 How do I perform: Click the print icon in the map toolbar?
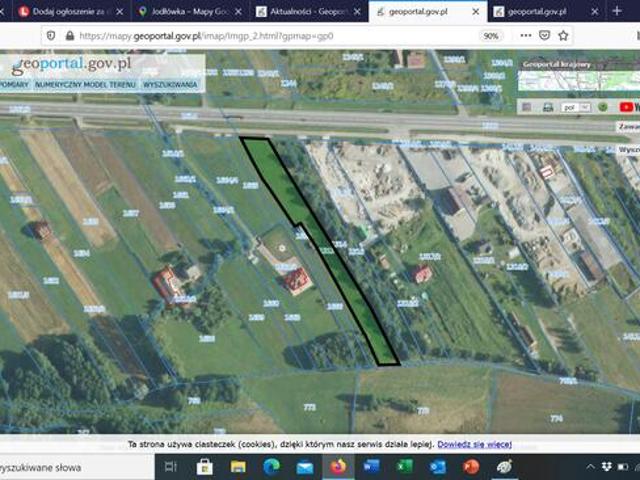point(548,107)
